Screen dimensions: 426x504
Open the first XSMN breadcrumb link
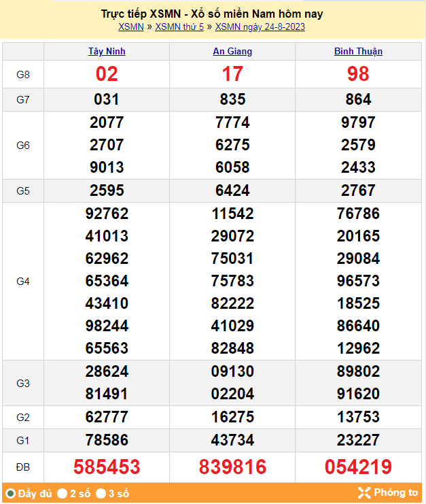(131, 27)
